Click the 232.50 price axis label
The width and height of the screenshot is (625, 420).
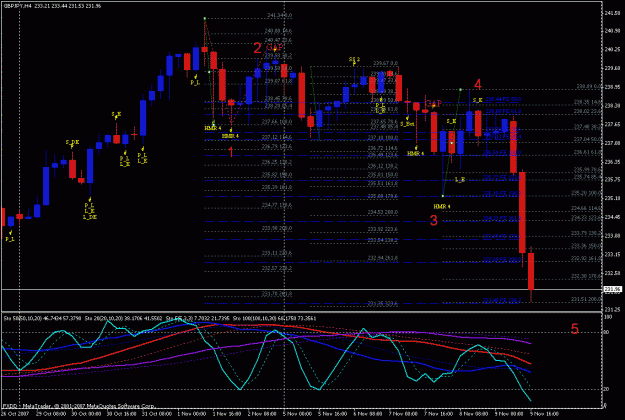click(612, 273)
